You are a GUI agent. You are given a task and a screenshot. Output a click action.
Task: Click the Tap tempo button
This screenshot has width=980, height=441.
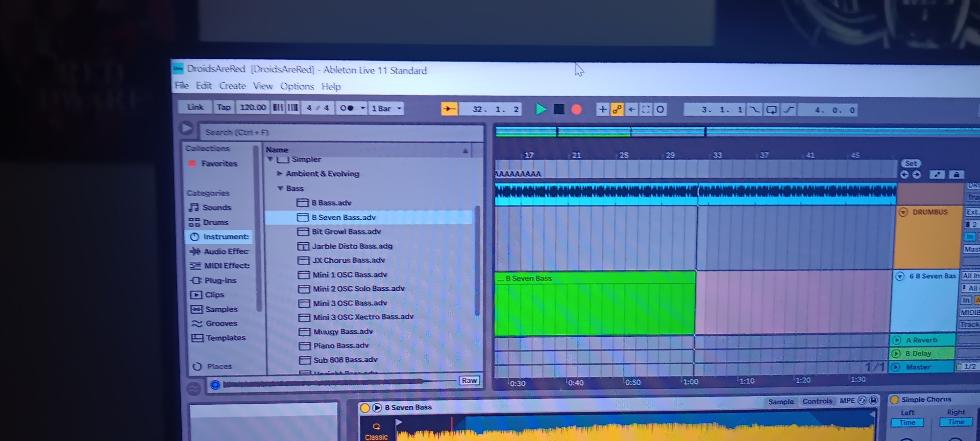224,107
